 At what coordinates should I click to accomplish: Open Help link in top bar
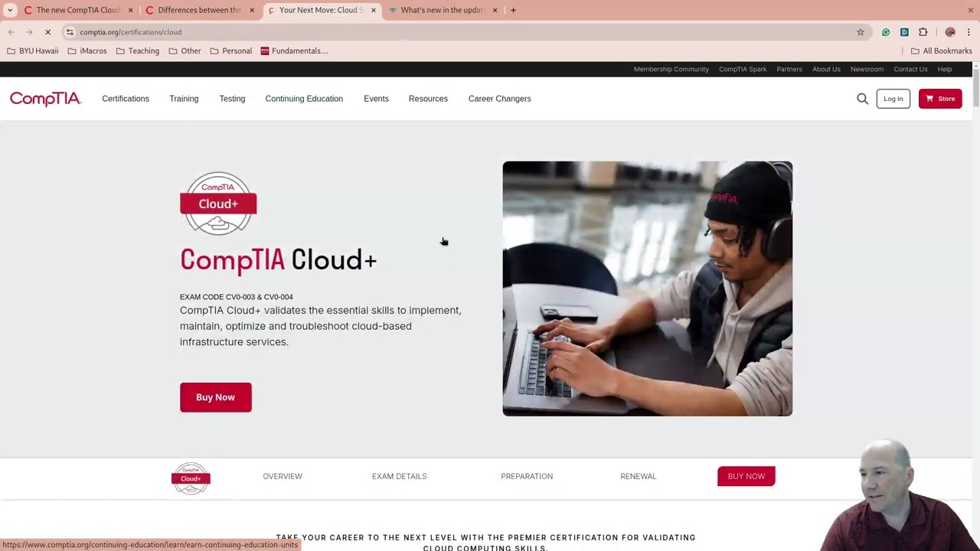pyautogui.click(x=945, y=69)
